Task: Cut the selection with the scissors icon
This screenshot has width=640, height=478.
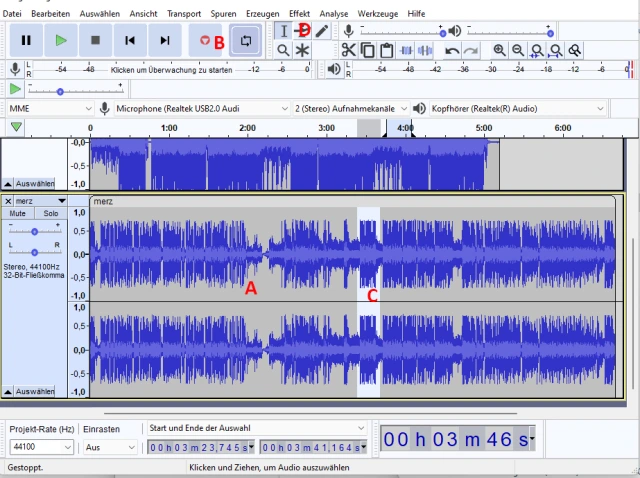Action: 348,50
